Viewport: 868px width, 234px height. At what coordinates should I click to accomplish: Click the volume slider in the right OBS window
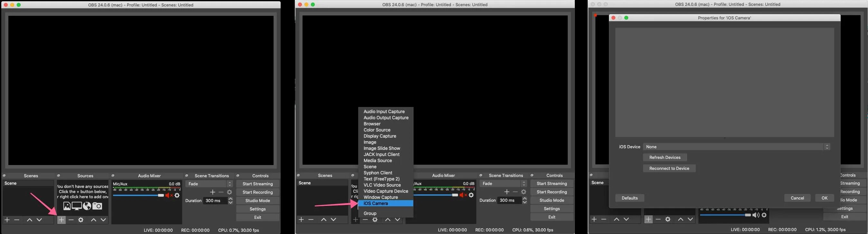pos(725,215)
